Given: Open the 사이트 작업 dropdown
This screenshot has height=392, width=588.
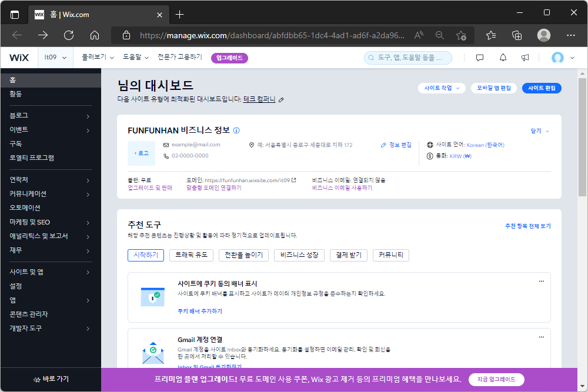Looking at the screenshot, I should [442, 88].
